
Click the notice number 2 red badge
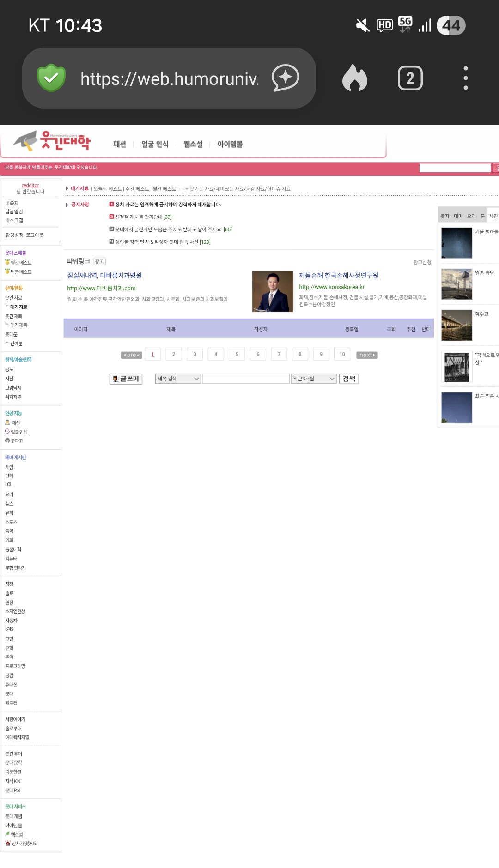pos(111,217)
